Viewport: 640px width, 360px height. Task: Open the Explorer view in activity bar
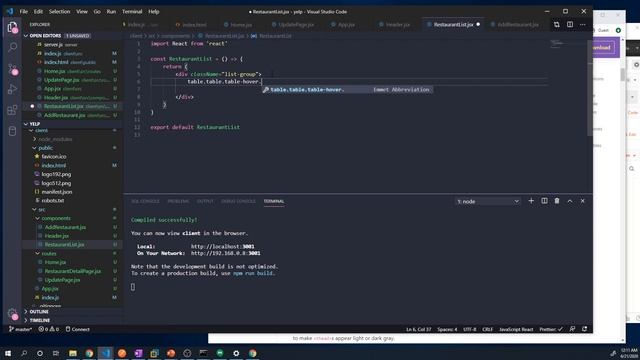(12, 27)
